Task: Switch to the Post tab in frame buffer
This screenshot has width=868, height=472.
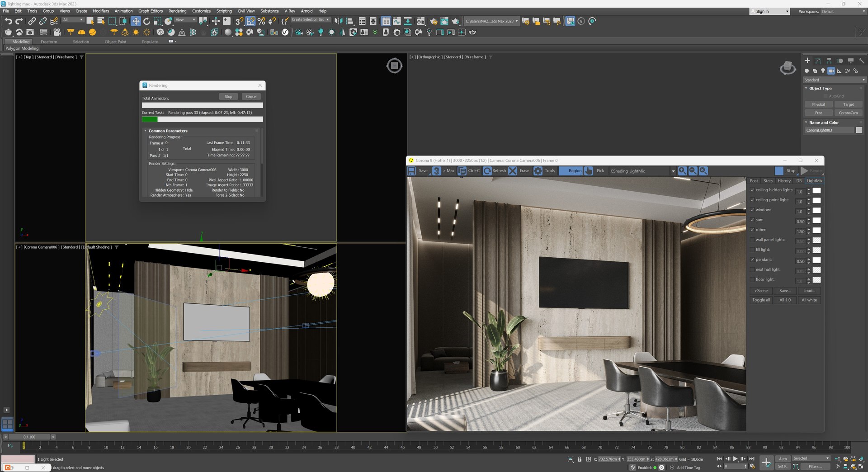Action: point(754,181)
